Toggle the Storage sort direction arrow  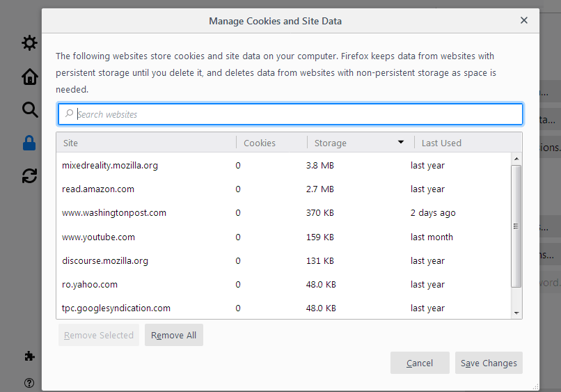(x=401, y=142)
